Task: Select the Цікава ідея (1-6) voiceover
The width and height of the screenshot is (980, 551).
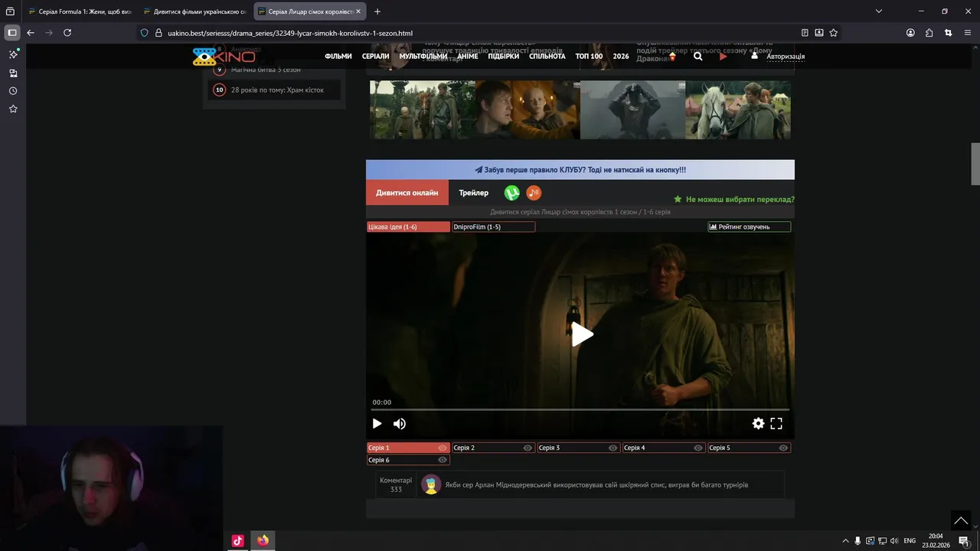Action: click(x=408, y=227)
